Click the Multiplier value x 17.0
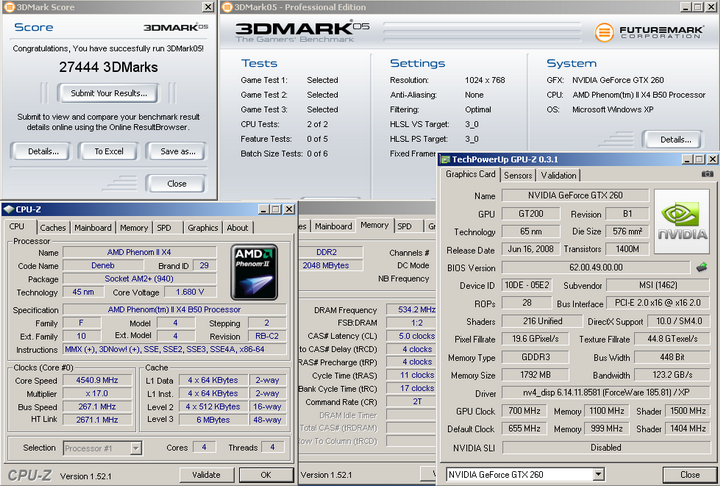 pos(97,393)
